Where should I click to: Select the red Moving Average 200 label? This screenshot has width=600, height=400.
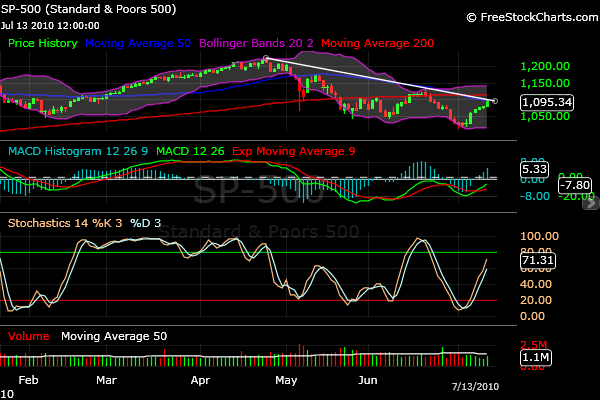377,43
